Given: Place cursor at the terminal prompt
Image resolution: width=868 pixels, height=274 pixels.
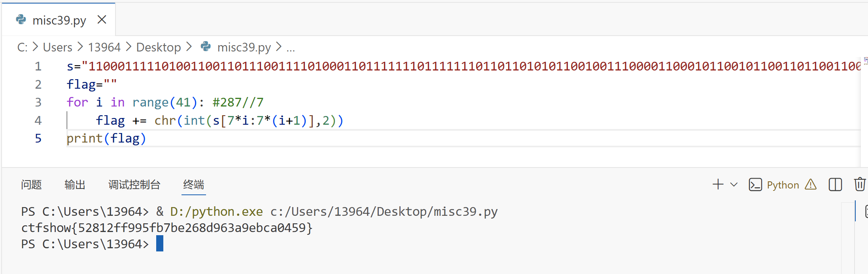Looking at the screenshot, I should 160,244.
